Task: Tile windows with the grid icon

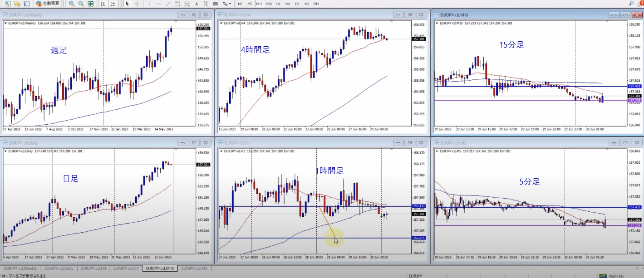Action: 90,4
